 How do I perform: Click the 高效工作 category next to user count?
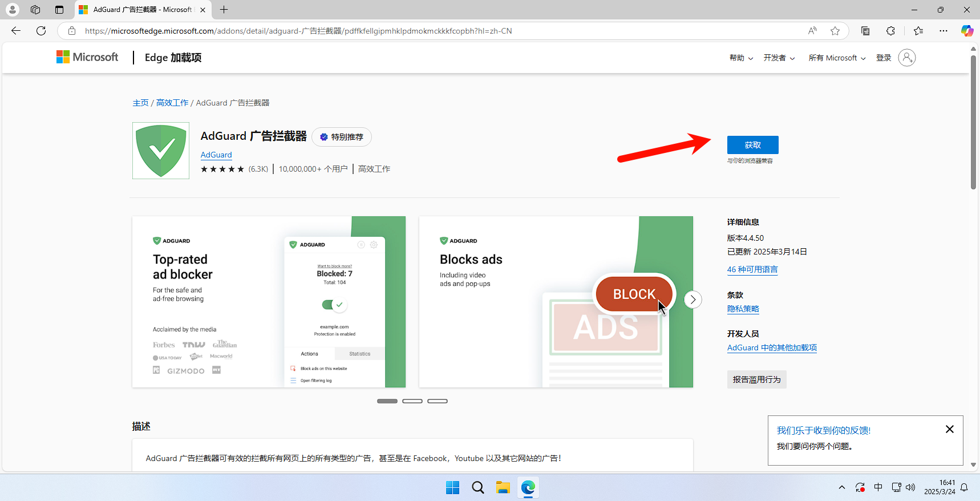tap(374, 169)
